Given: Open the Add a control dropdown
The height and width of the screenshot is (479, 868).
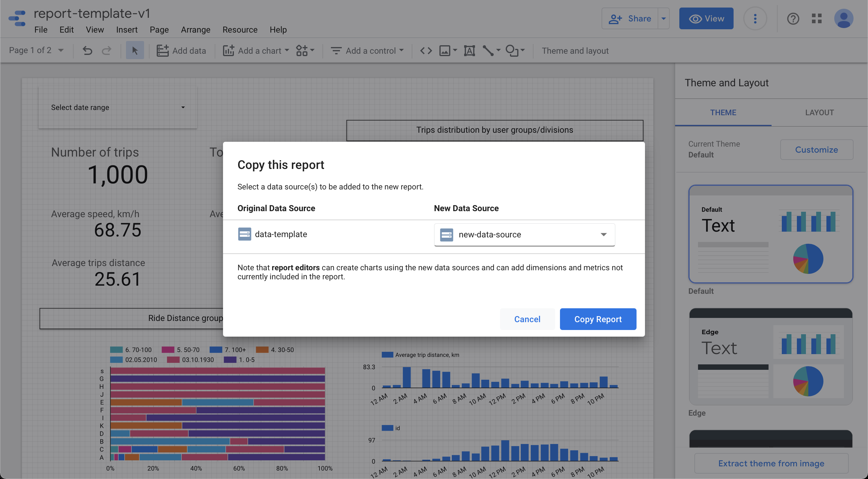Looking at the screenshot, I should [367, 51].
